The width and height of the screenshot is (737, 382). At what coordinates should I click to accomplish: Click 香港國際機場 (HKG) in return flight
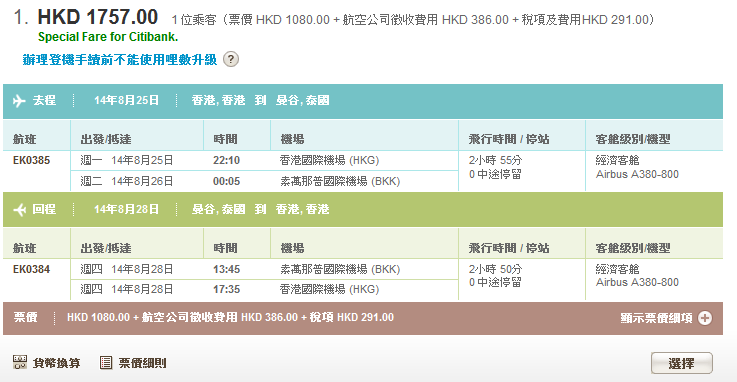pos(329,289)
